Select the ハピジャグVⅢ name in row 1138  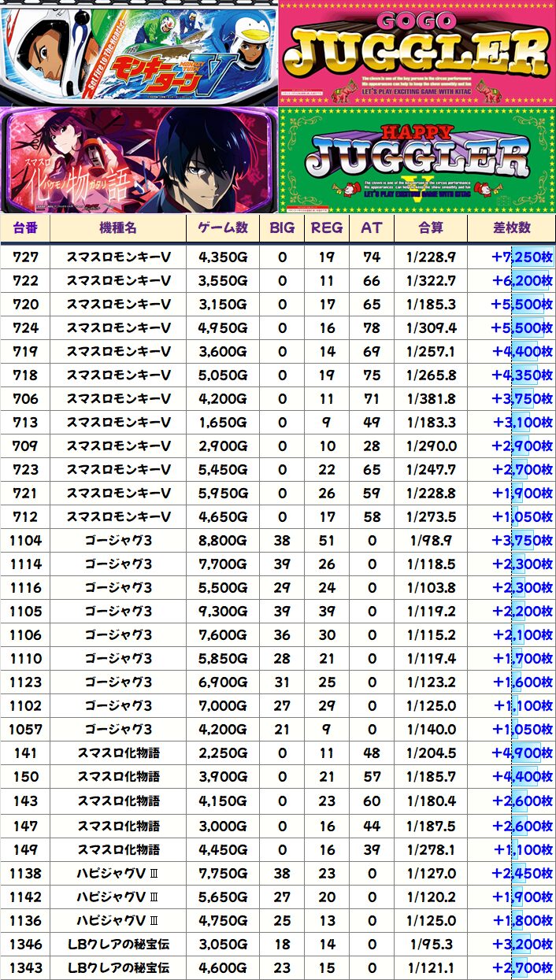118,873
